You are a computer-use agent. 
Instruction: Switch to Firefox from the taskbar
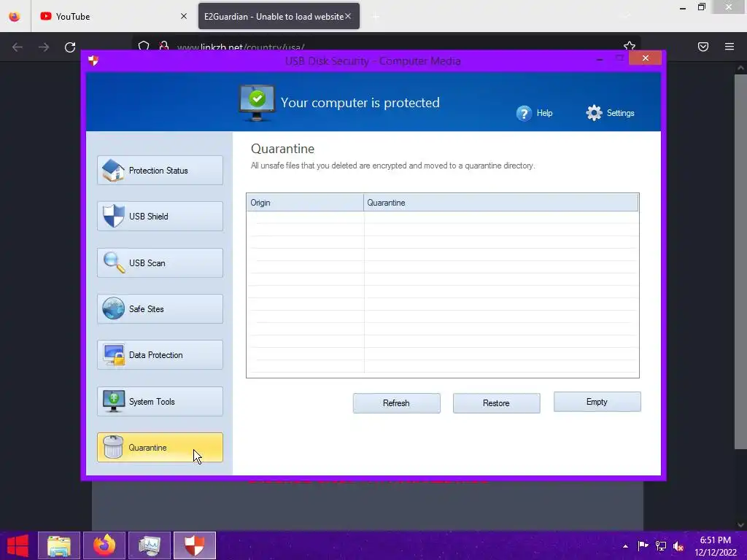tap(104, 545)
